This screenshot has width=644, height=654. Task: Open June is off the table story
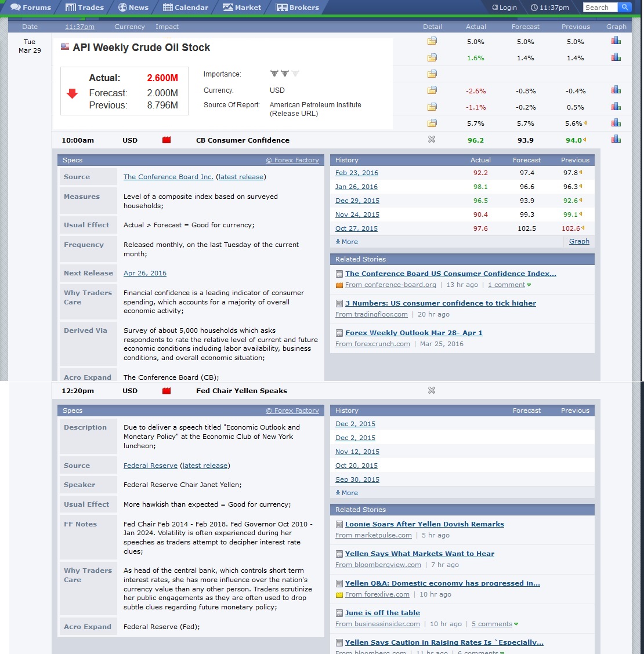pos(382,613)
